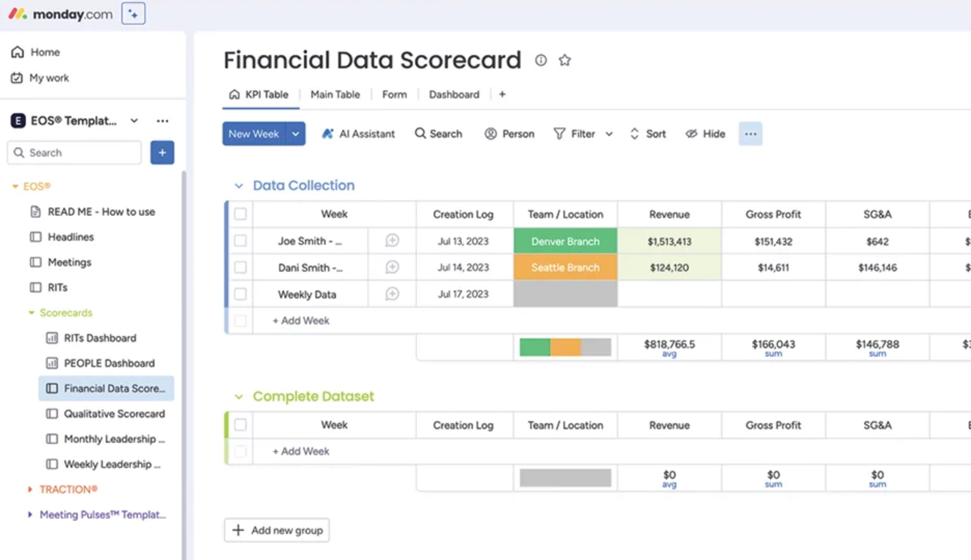Screen dimensions: 971x560
Task: Click the Gross Profit cell showing $14,611
Action: [x=773, y=268]
